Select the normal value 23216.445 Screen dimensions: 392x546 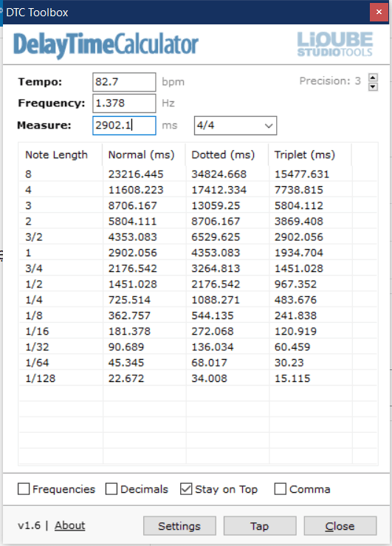click(136, 174)
